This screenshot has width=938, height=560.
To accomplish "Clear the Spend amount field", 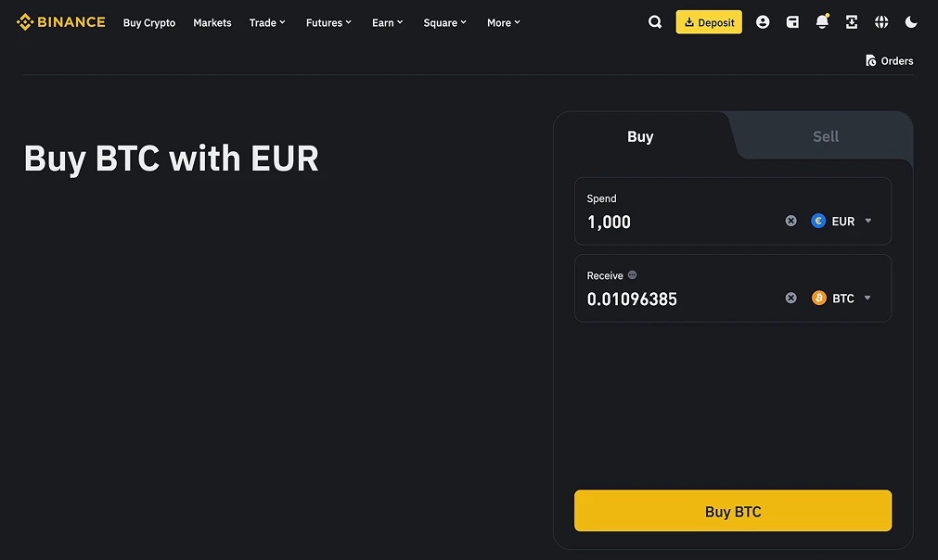I will (x=790, y=221).
